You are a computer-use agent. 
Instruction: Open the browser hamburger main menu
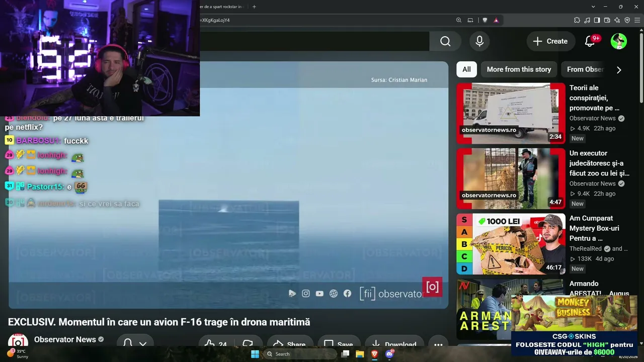(637, 20)
